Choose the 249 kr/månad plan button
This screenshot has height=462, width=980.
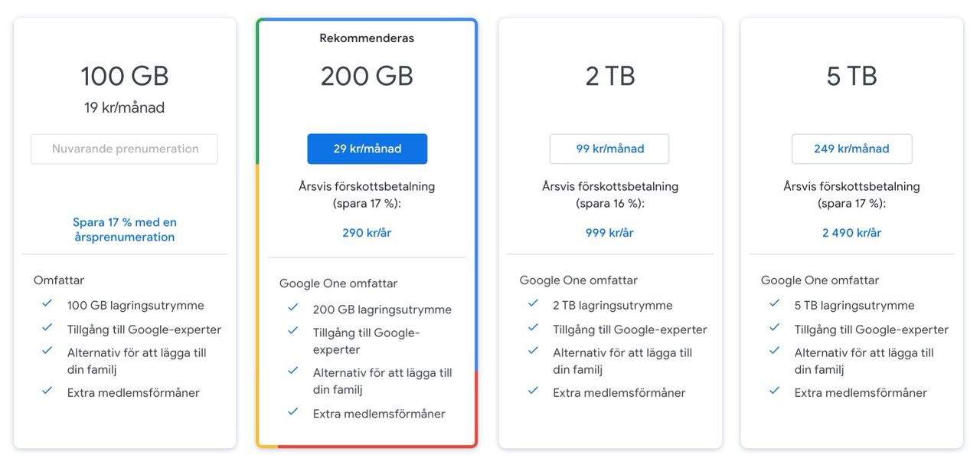point(851,149)
